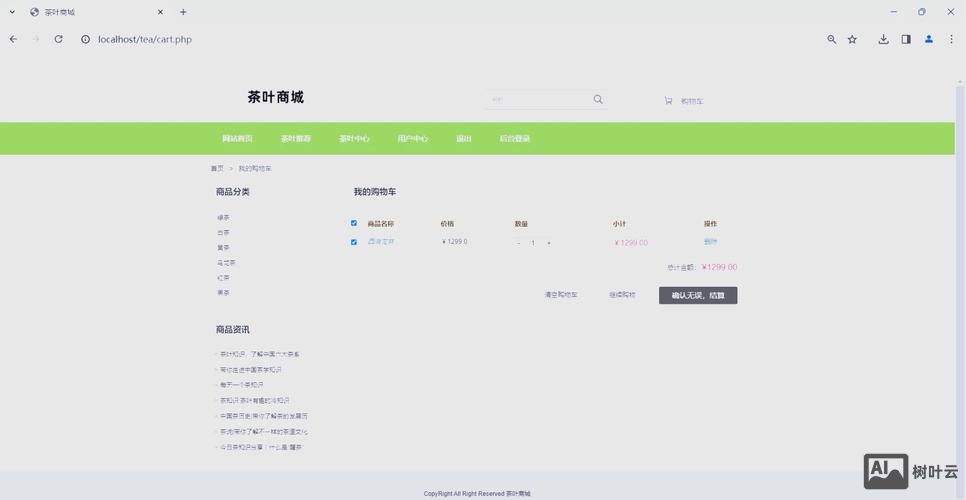
Task: Open the fourth news link under 商品资讯
Action: point(254,400)
